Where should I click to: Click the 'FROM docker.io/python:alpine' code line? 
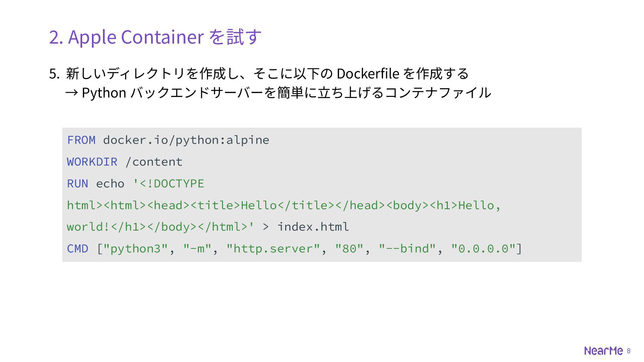(x=168, y=140)
